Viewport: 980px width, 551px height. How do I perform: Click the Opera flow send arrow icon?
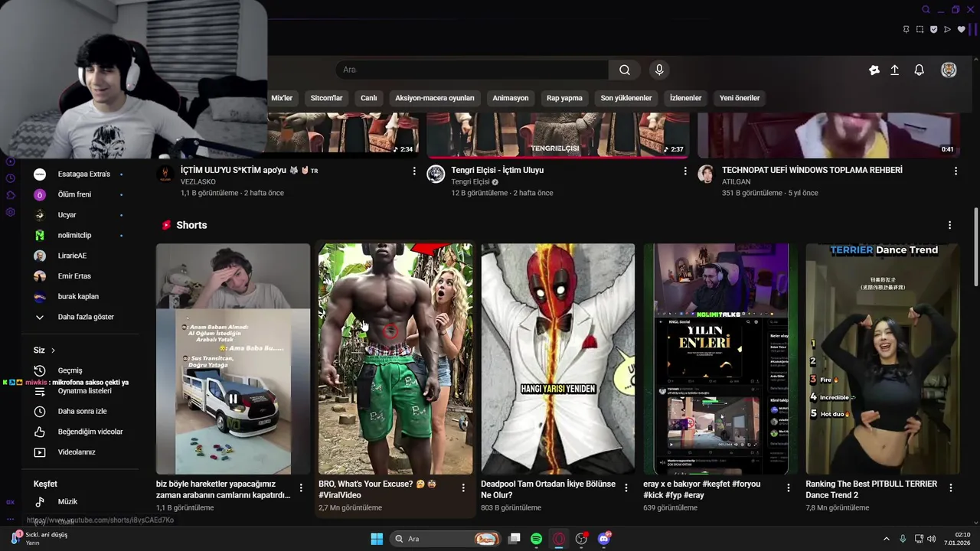[x=947, y=30]
